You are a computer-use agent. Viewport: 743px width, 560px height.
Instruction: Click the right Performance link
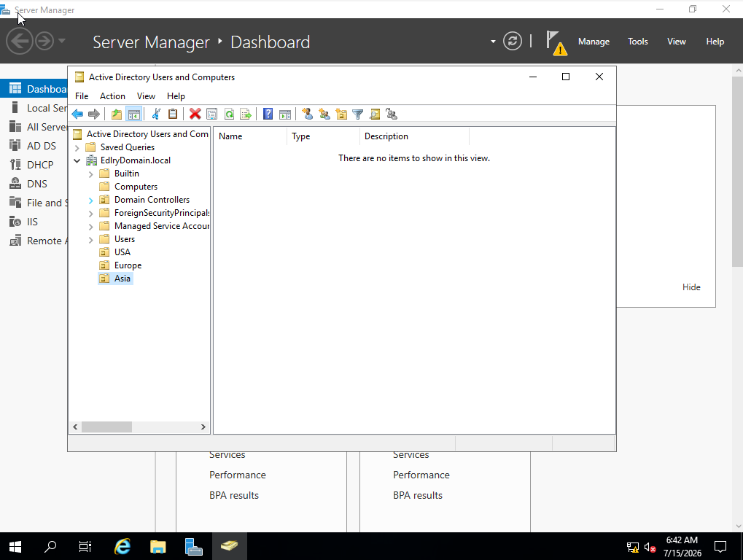421,475
